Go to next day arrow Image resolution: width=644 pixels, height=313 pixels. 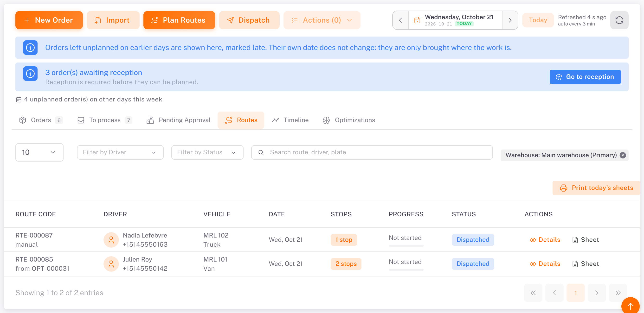tap(510, 20)
